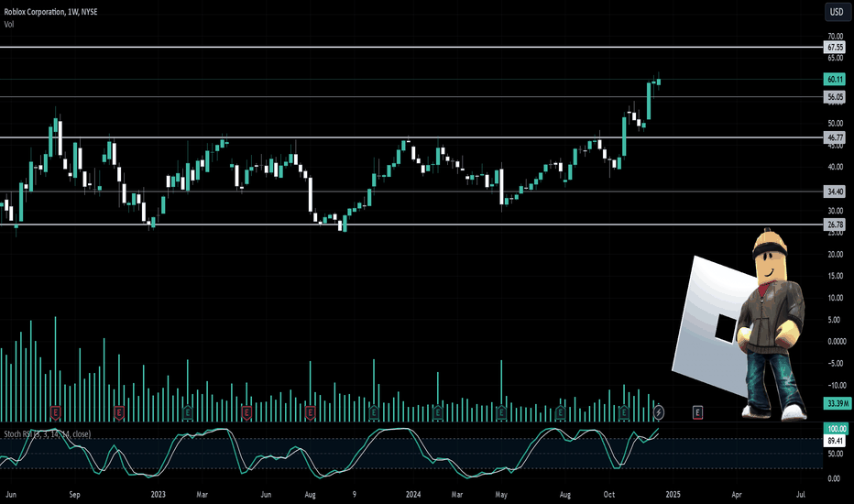854x504 pixels.
Task: Click the green earnings marker for late October 2024
Action: [x=624, y=412]
